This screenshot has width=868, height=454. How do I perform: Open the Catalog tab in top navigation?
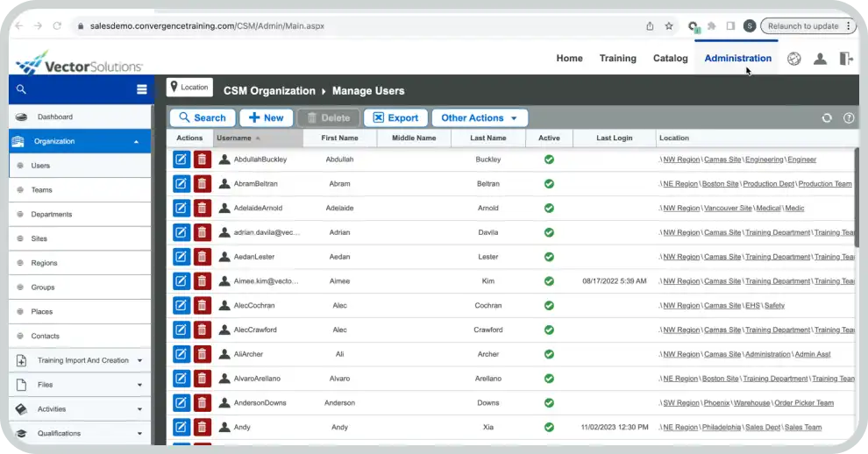[670, 59]
